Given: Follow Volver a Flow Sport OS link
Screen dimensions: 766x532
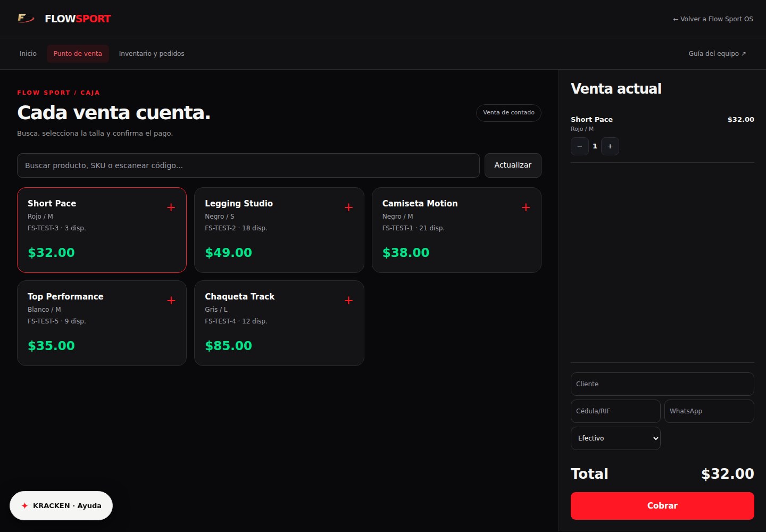Looking at the screenshot, I should point(713,19).
